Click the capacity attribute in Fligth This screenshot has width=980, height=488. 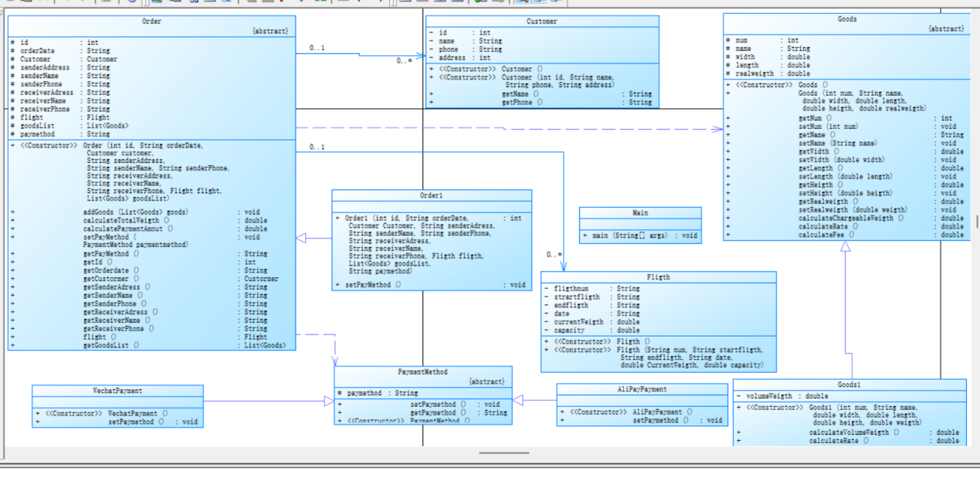[592, 330]
